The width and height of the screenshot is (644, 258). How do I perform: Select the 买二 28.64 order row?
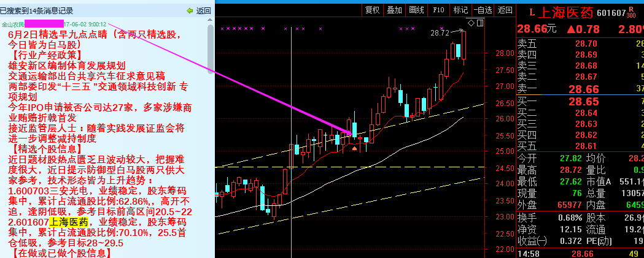coord(580,113)
